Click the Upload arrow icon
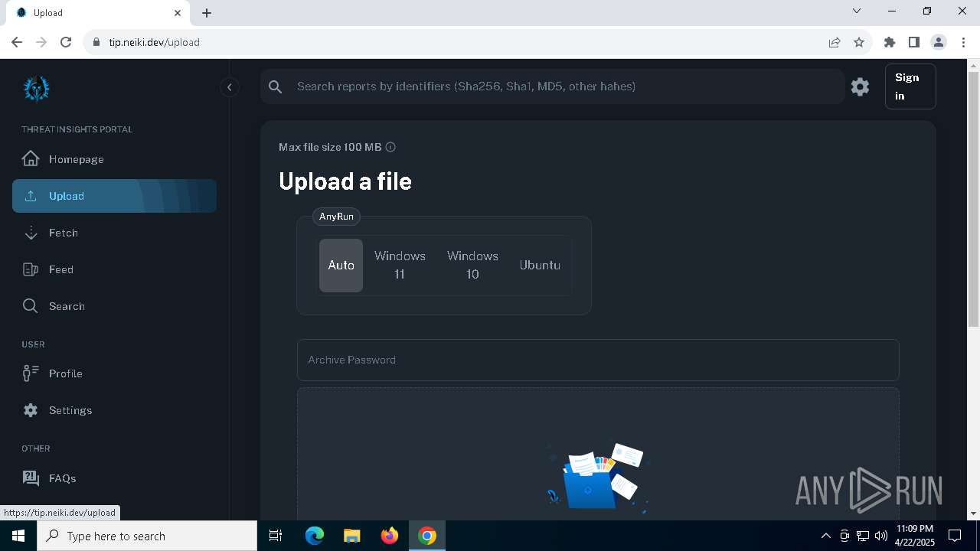The width and height of the screenshot is (980, 551). click(x=31, y=196)
